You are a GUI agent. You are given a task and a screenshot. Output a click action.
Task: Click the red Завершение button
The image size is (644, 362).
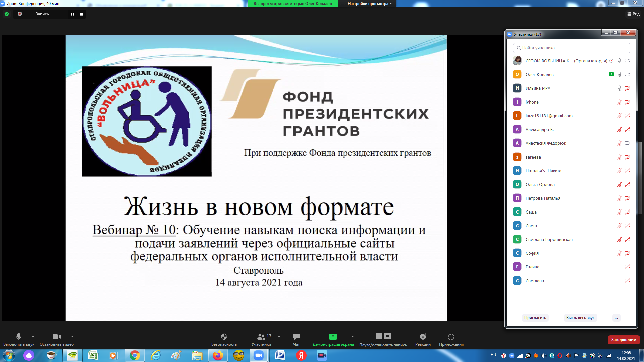[x=624, y=340]
